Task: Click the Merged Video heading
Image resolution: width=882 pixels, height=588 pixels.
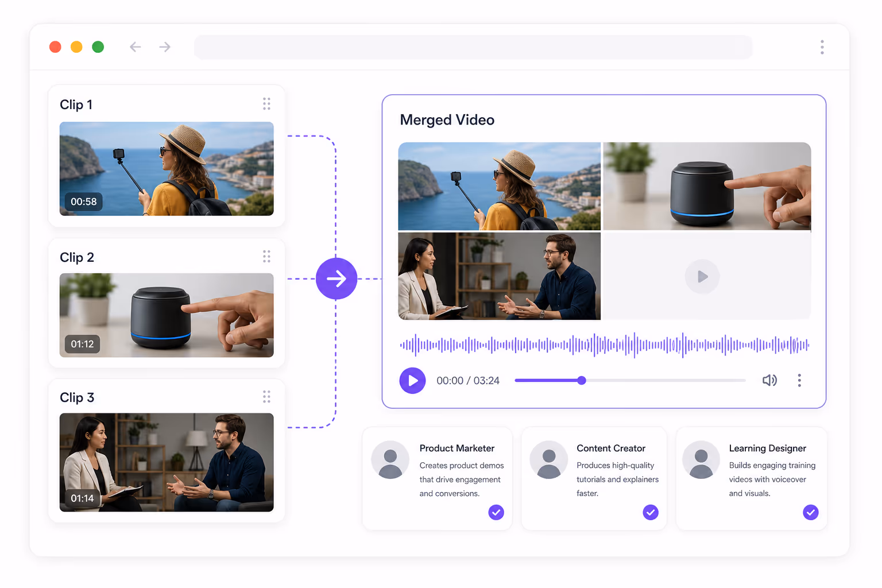Action: (x=447, y=120)
